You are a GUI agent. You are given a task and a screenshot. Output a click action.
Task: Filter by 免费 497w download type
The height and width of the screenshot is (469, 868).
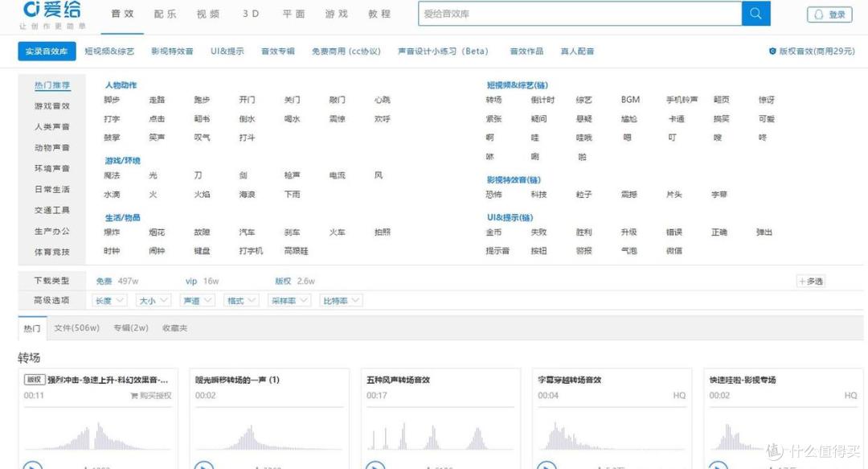[117, 281]
